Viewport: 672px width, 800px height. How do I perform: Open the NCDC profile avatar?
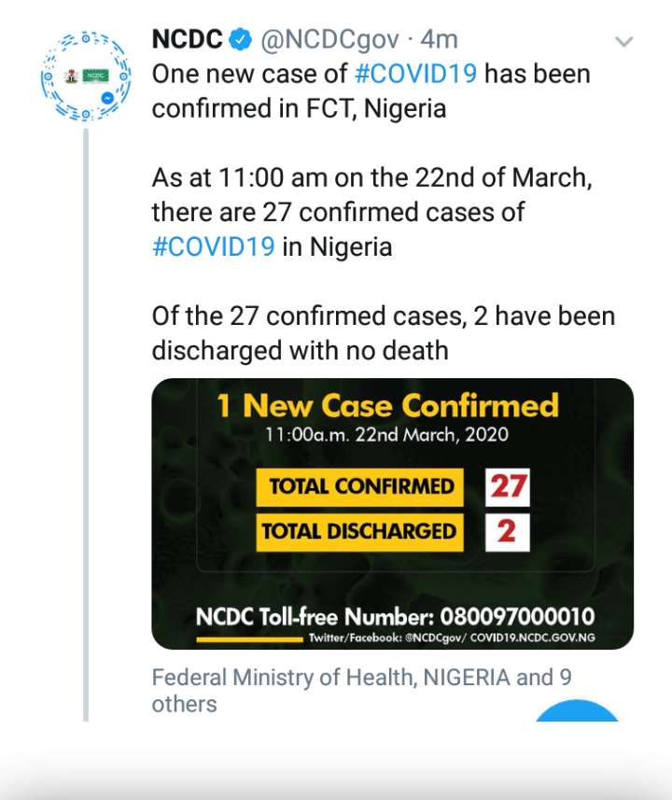[x=85, y=76]
